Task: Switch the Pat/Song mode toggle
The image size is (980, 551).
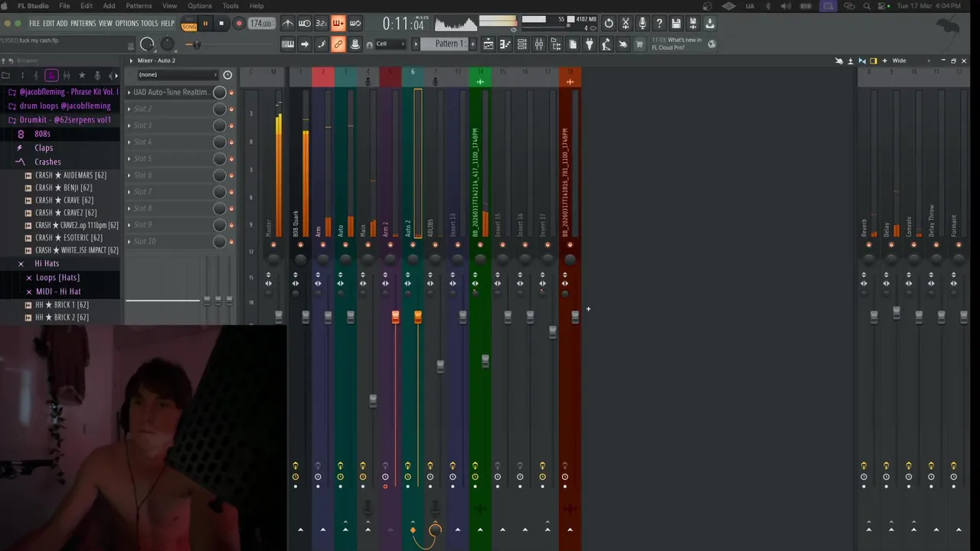Action: 189,24
